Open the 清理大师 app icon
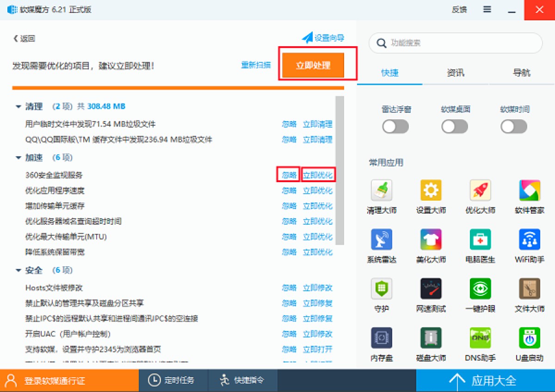Viewport: 555px width, 392px height. click(382, 190)
